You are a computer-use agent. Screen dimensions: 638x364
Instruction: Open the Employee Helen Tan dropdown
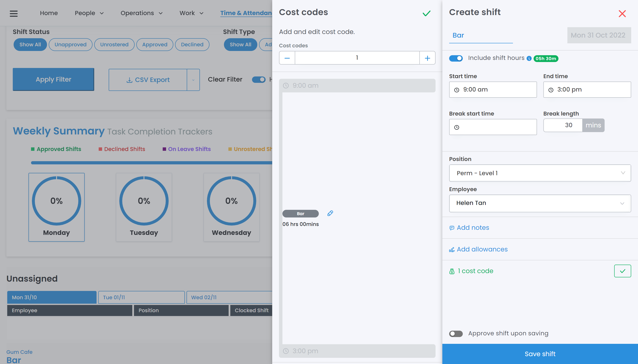coord(540,203)
